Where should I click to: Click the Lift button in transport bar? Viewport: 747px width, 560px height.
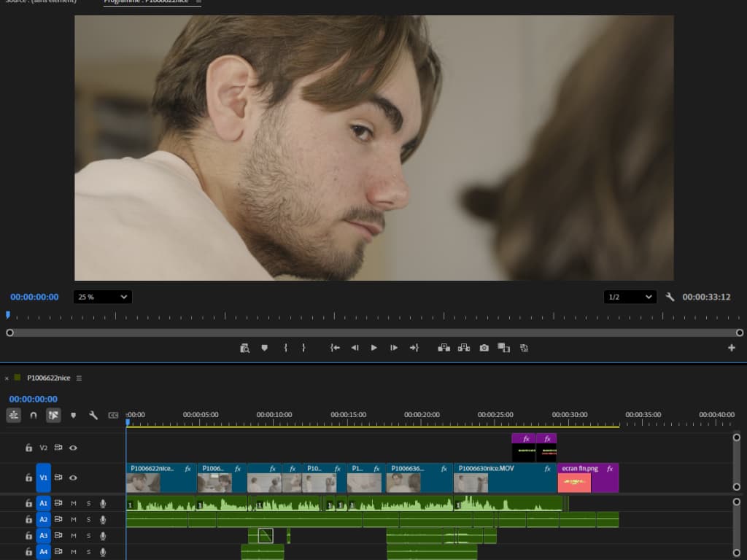pos(444,348)
